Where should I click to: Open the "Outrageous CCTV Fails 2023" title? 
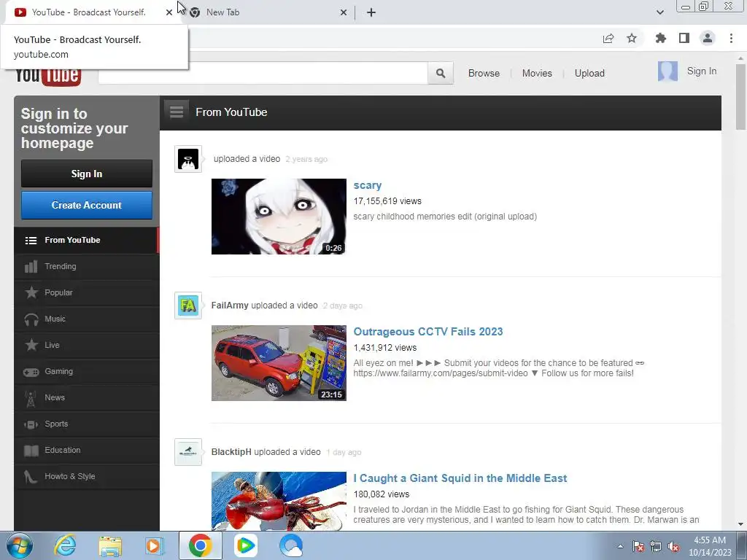[x=427, y=332]
